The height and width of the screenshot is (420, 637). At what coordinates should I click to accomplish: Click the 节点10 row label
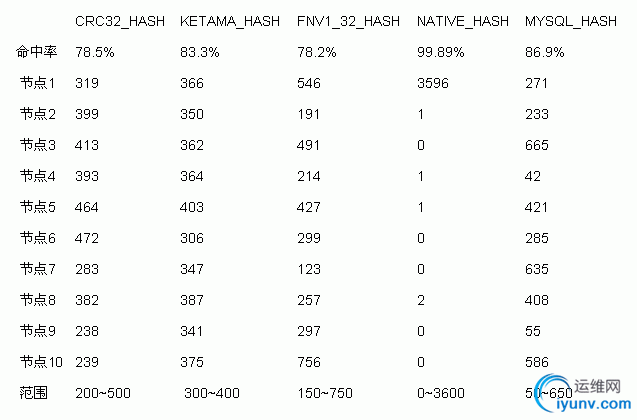pyautogui.click(x=41, y=362)
